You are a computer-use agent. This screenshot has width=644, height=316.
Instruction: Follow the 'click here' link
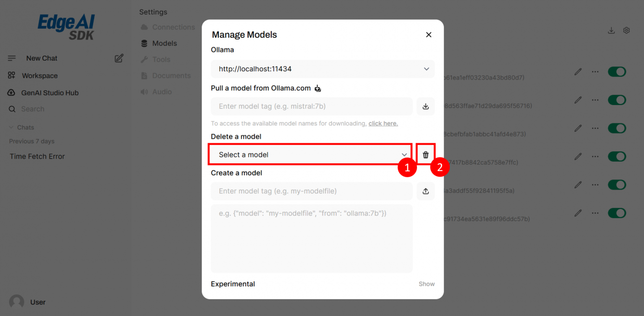tap(383, 123)
